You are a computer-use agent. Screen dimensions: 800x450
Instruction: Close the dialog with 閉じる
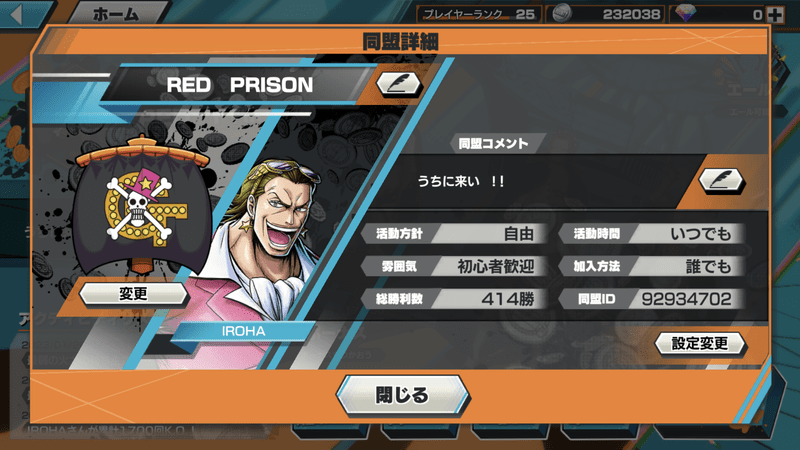coord(402,395)
